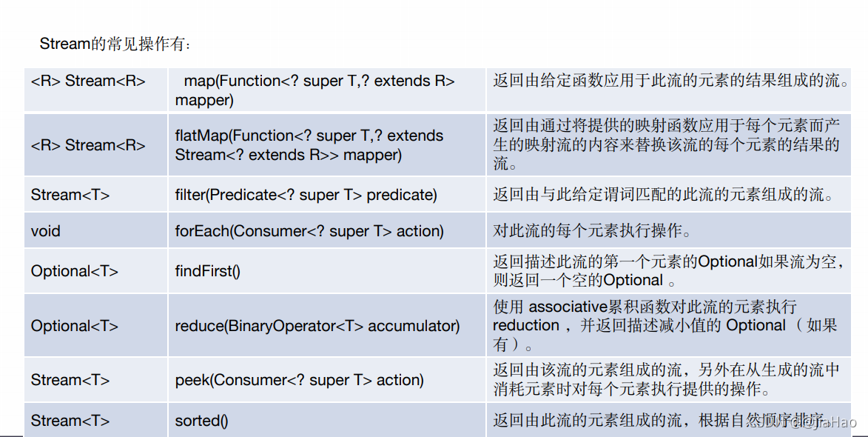Select the Optional<T> cell beside findFirst()

coord(95,271)
